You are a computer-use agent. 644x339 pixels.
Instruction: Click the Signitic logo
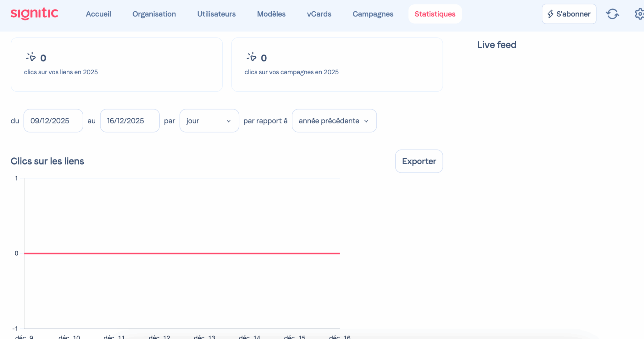click(34, 14)
